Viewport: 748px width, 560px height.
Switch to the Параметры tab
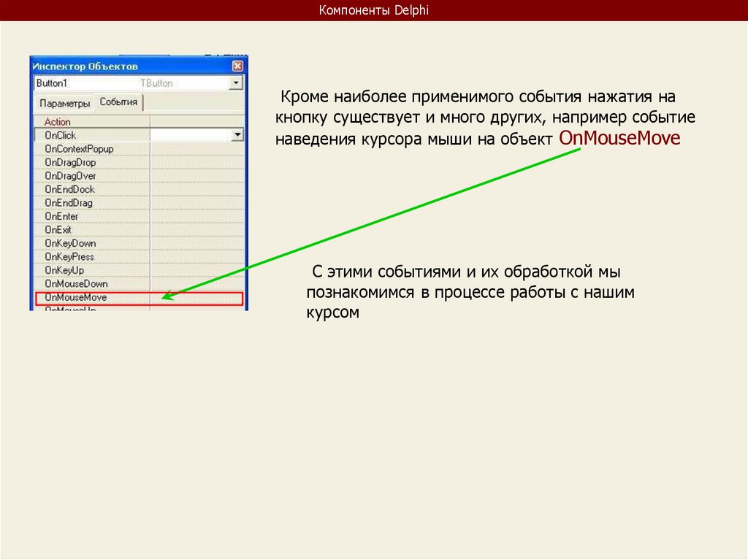click(x=64, y=103)
